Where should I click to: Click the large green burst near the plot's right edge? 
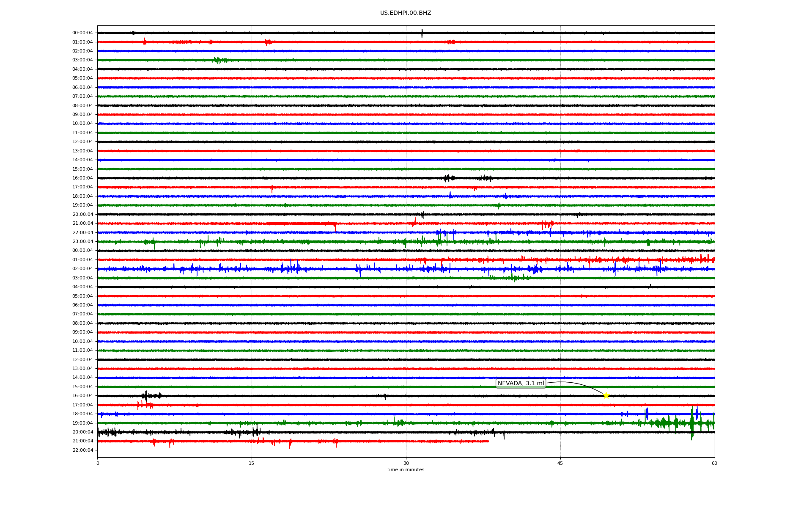pyautogui.click(x=692, y=423)
